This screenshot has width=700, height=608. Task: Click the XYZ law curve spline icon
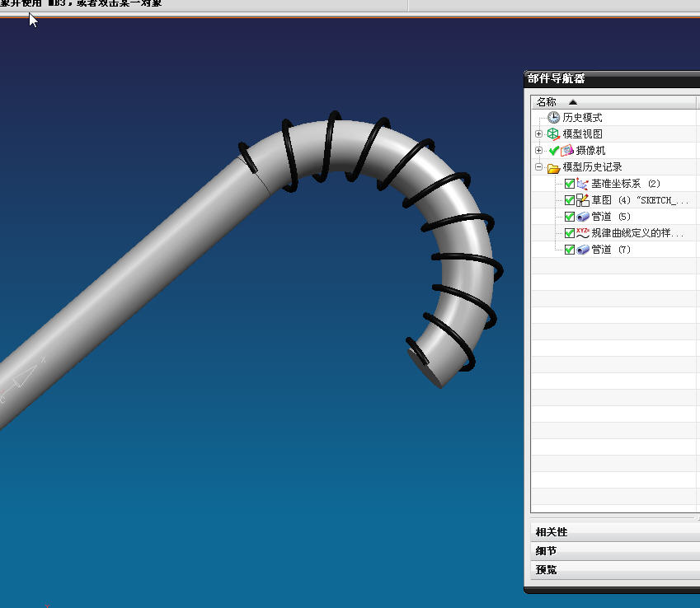583,233
